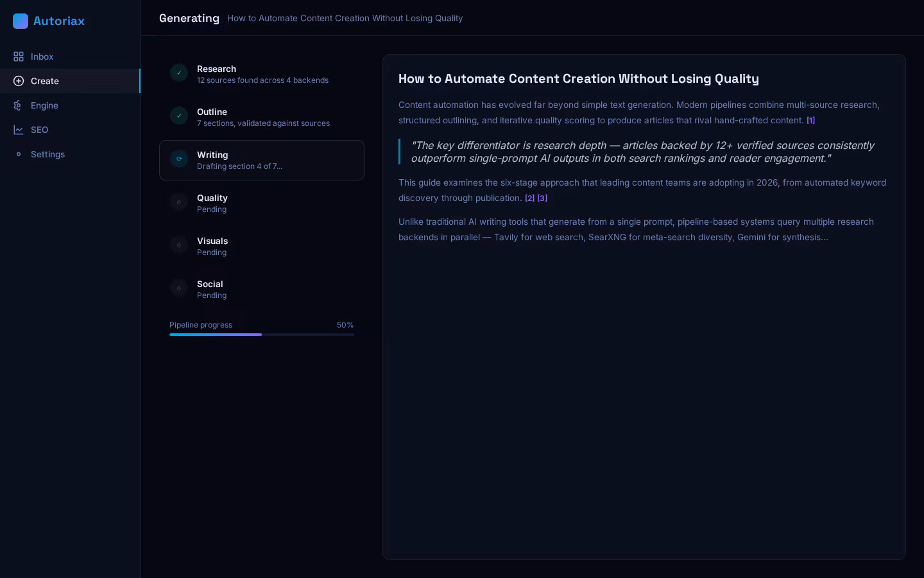Click the Outline completed checkmark circle

coord(179,116)
